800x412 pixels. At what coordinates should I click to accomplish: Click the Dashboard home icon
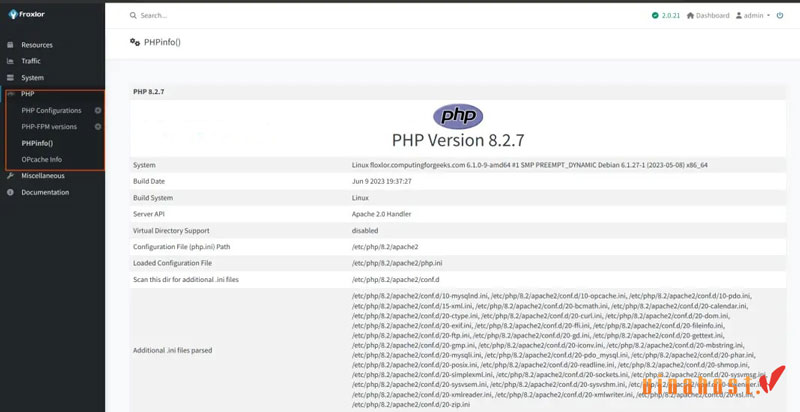pyautogui.click(x=690, y=15)
